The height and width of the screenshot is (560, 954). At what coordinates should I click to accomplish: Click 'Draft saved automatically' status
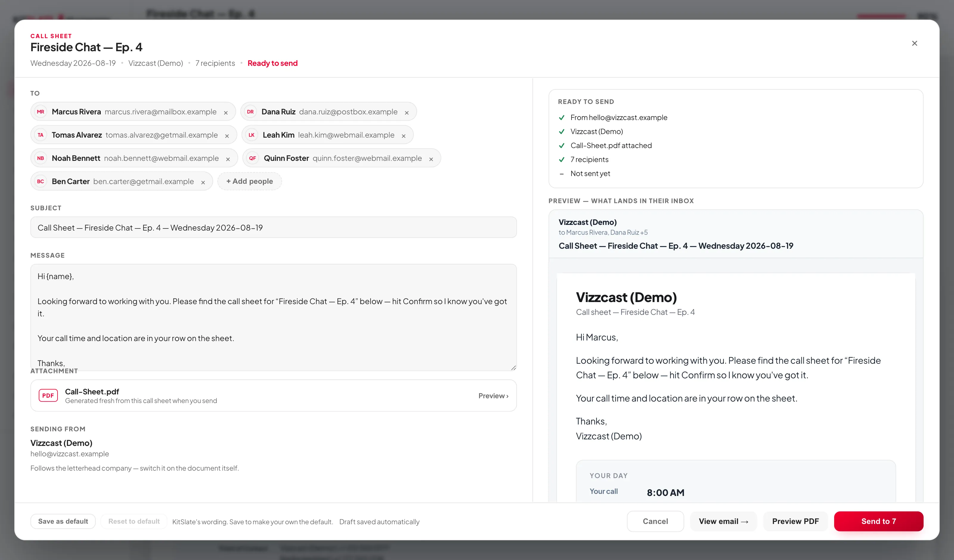tap(379, 522)
